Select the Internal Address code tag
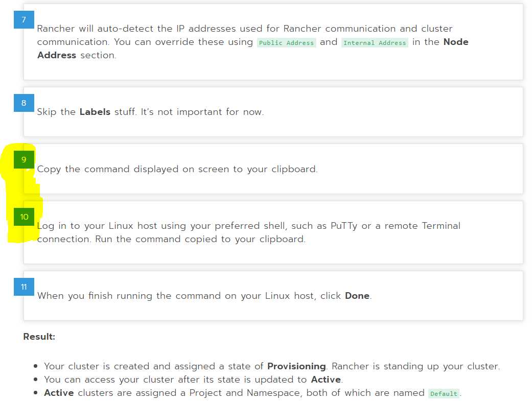 (375, 43)
